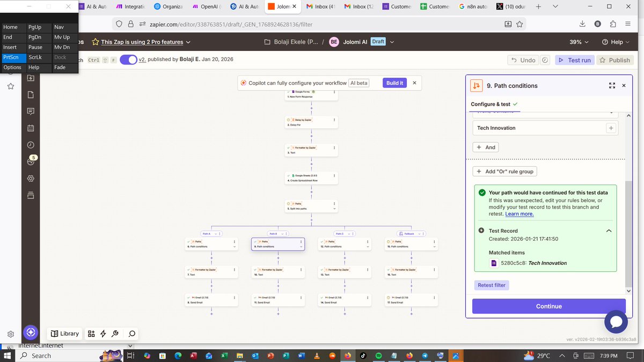Screen dimensions: 644x362
Task: Switch to the n8n auto browser tab
Action: pos(474,7)
